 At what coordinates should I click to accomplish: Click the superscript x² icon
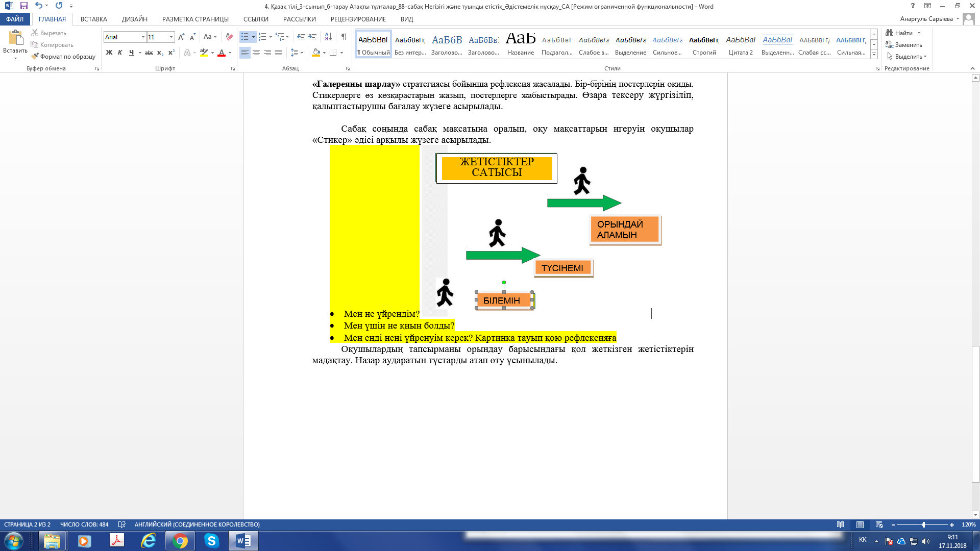click(171, 53)
